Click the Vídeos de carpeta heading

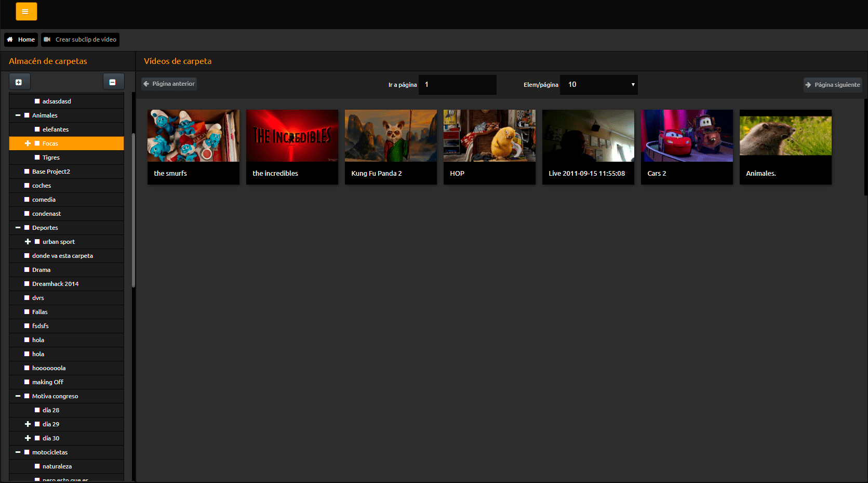pyautogui.click(x=178, y=61)
